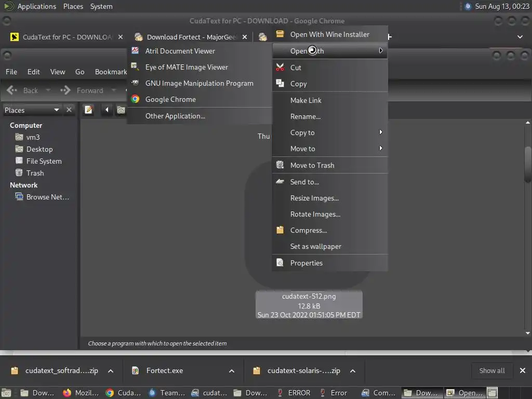This screenshot has height=399, width=532.
Task: Select File System in sidebar
Action: [44, 161]
